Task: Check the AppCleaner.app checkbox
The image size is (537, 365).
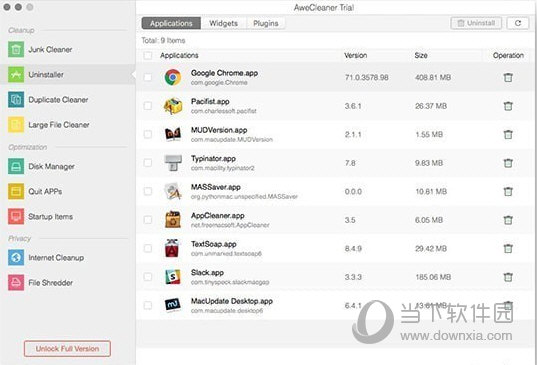Action: [148, 219]
